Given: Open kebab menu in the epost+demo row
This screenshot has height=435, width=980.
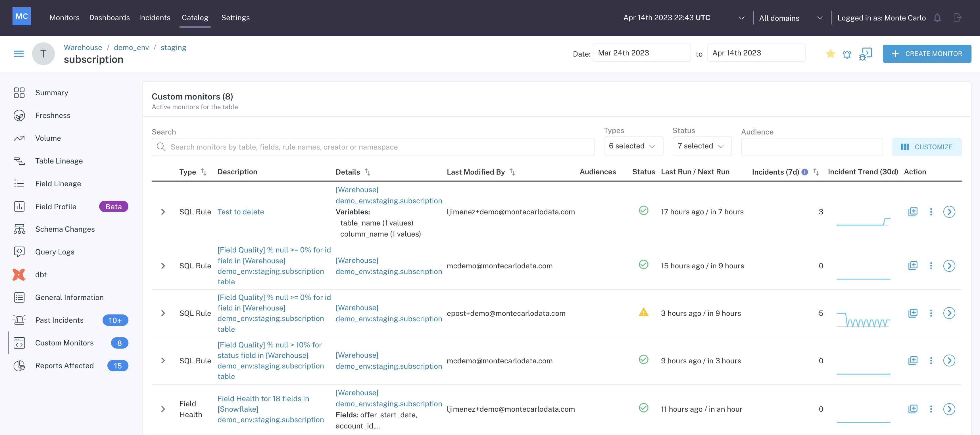Looking at the screenshot, I should (x=931, y=313).
